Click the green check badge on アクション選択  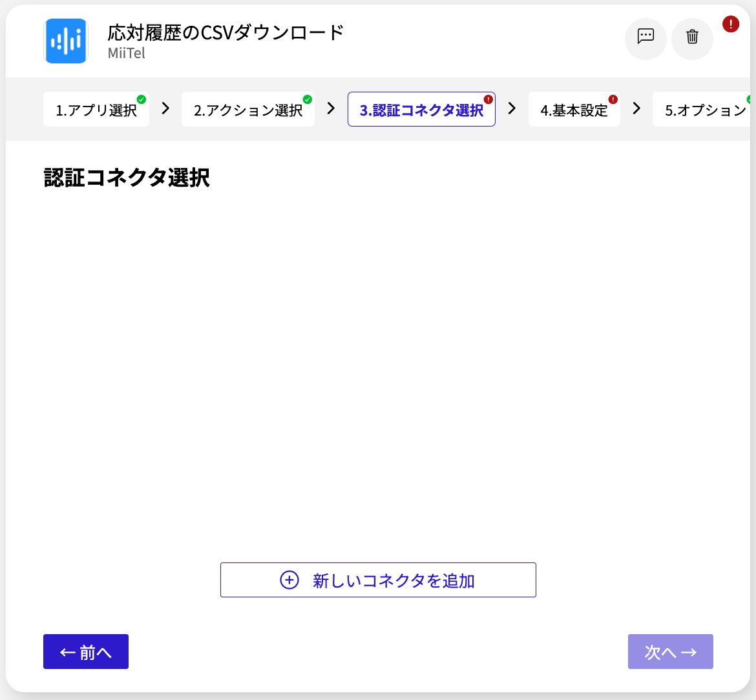(307, 99)
